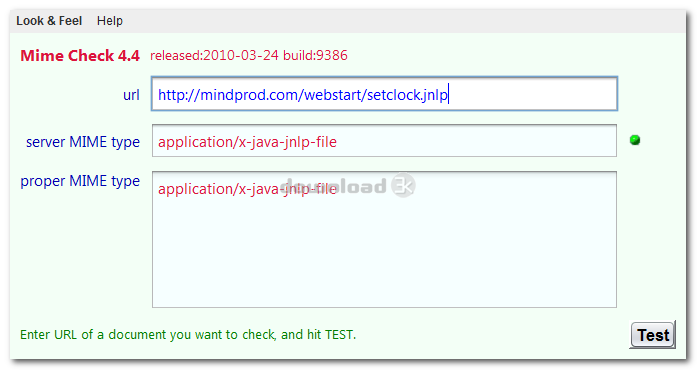The height and width of the screenshot is (370, 697).
Task: Click the build:9386 text
Action: click(x=315, y=56)
